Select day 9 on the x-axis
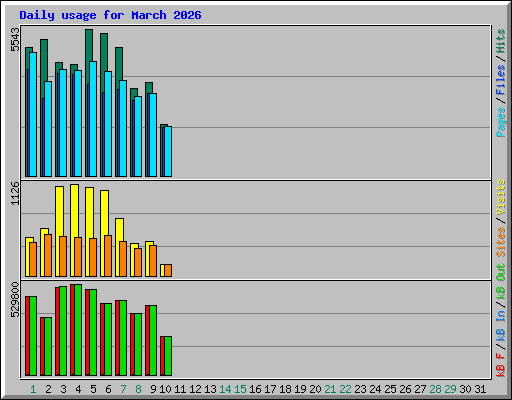The width and height of the screenshot is (512, 400). (x=153, y=389)
